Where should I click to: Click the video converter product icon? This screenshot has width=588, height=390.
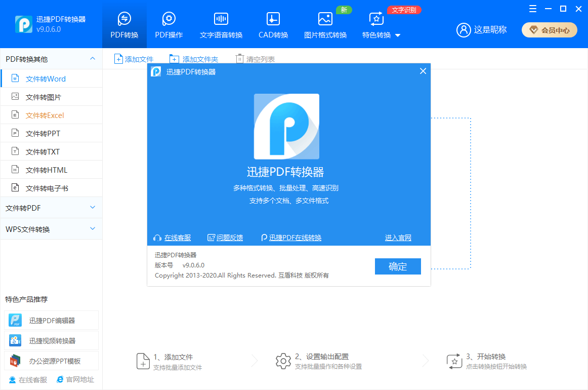pyautogui.click(x=15, y=340)
